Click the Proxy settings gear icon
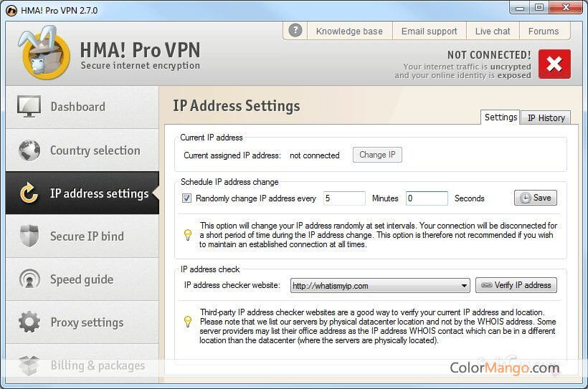Image resolution: width=588 pixels, height=389 pixels. click(x=29, y=322)
